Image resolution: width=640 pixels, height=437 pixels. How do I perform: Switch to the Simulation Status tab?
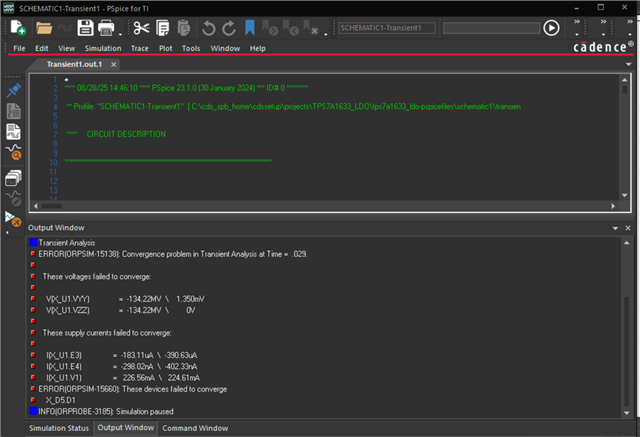59,428
